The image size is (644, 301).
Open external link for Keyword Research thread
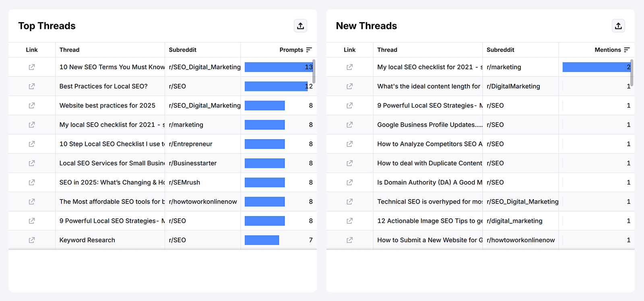pyautogui.click(x=32, y=240)
